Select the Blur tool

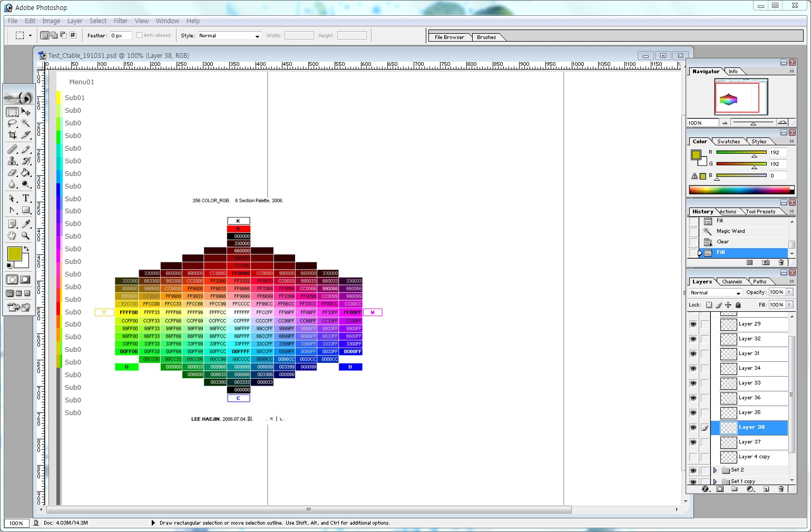(x=12, y=184)
